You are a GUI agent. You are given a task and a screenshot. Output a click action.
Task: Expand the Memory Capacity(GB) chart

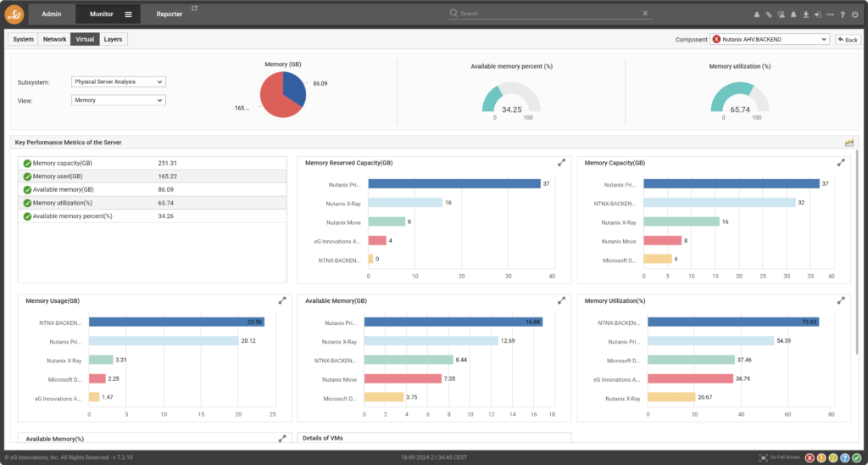coord(841,162)
